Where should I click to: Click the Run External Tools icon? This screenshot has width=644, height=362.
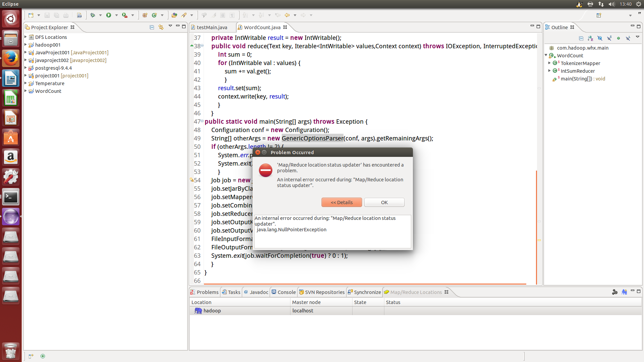(124, 15)
